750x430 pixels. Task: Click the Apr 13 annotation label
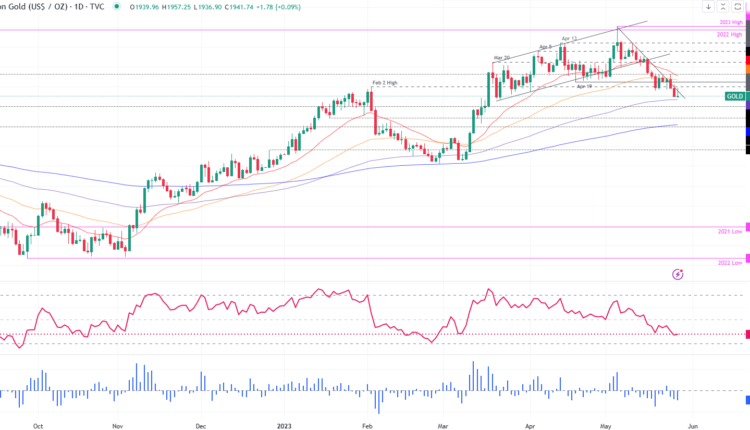(x=570, y=39)
